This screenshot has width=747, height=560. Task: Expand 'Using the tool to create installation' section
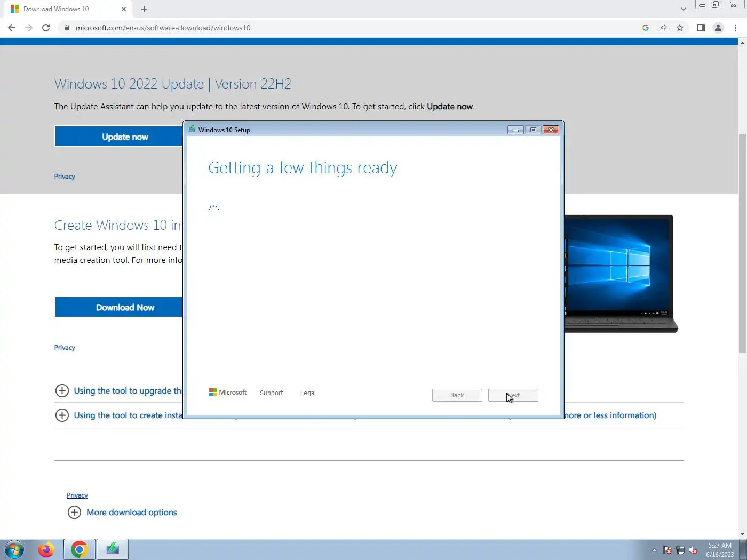point(118,415)
